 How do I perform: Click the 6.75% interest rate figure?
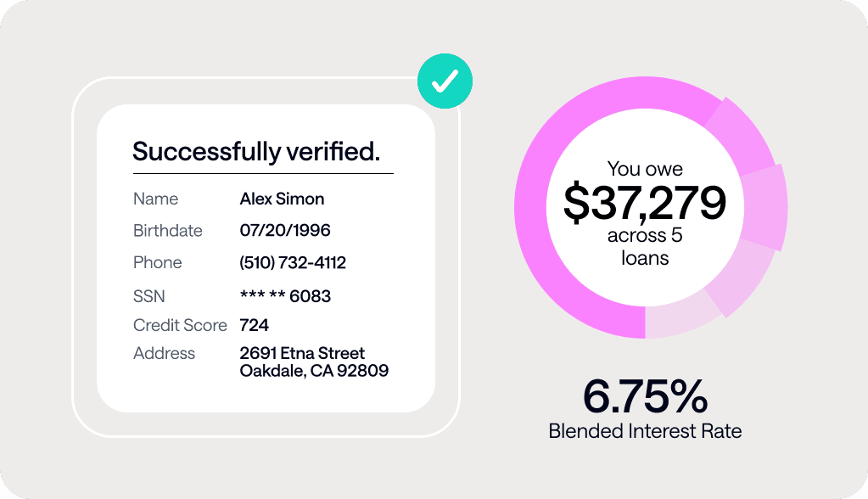646,396
